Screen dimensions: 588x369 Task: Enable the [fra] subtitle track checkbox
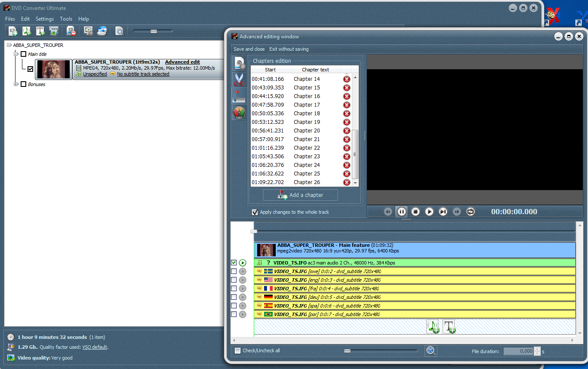point(234,289)
